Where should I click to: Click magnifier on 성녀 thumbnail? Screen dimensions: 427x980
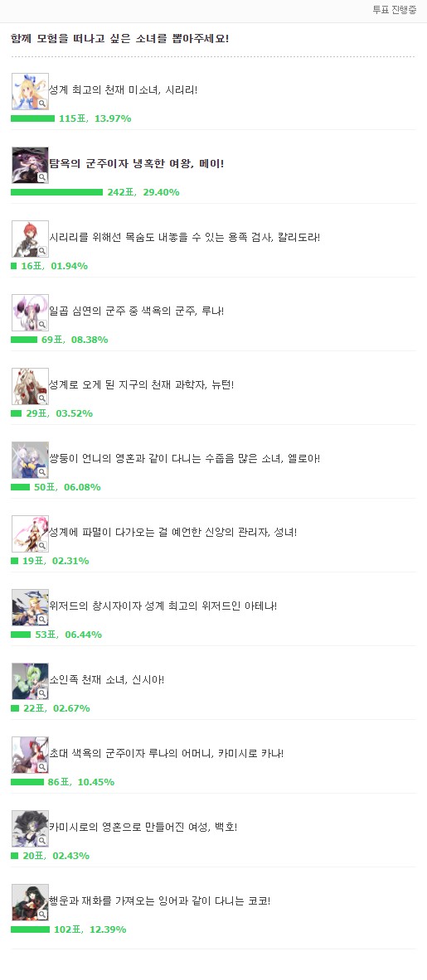pyautogui.click(x=42, y=546)
